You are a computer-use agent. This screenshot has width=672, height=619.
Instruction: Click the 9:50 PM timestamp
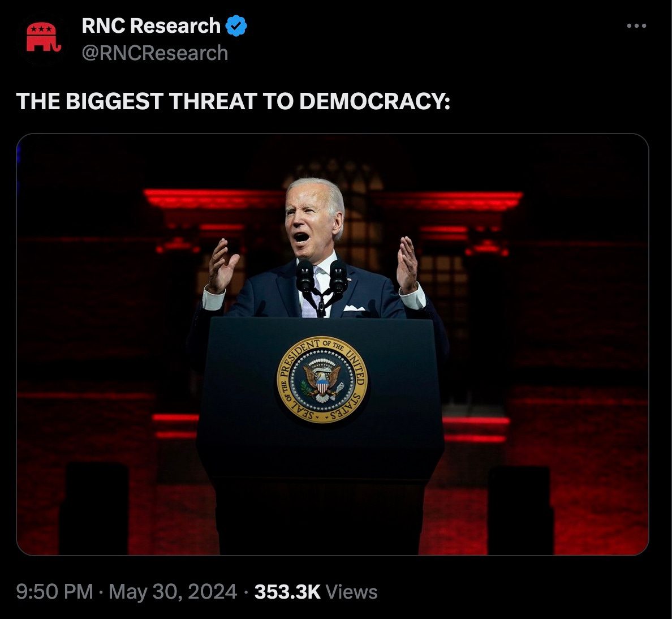(54, 592)
